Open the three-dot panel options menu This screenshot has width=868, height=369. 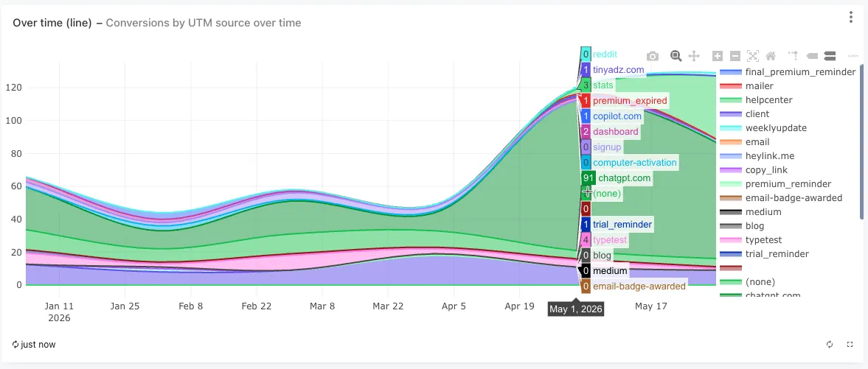851,17
